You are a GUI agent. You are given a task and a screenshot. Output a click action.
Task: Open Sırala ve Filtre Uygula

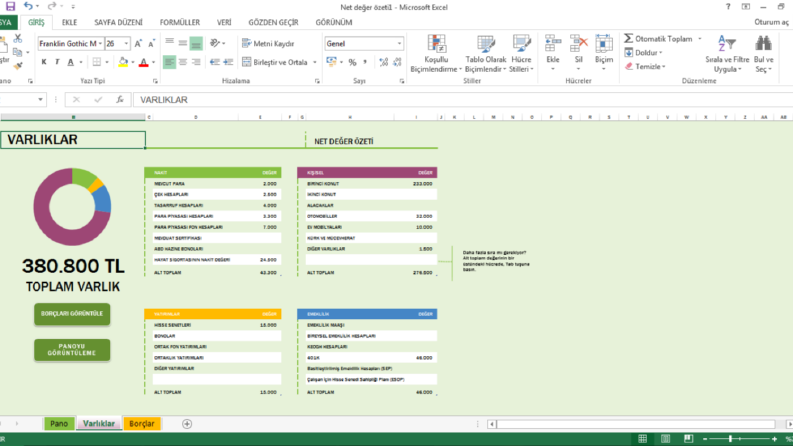(727, 54)
